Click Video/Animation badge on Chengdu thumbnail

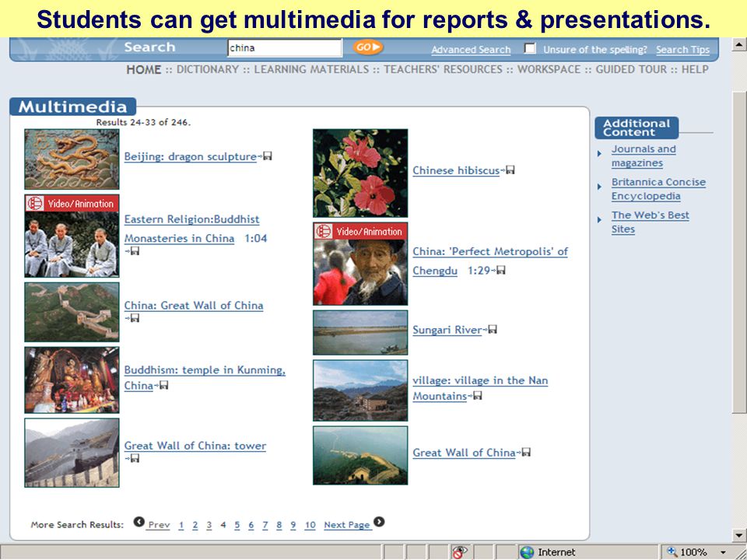pos(360,232)
